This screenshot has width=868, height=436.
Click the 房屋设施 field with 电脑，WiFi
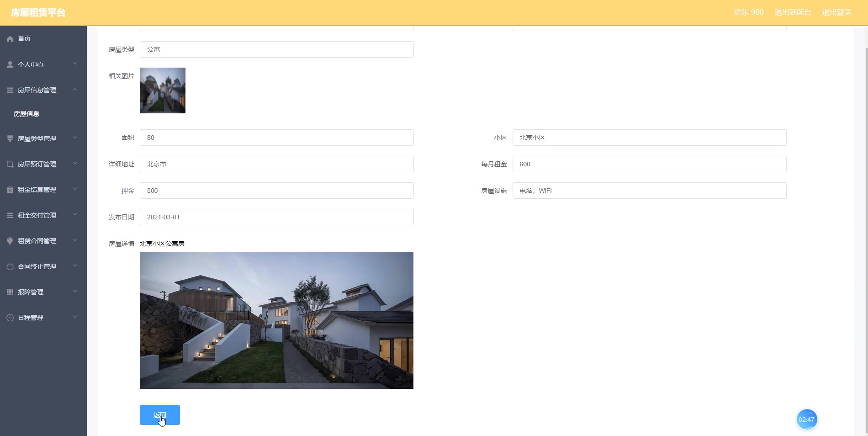point(649,191)
